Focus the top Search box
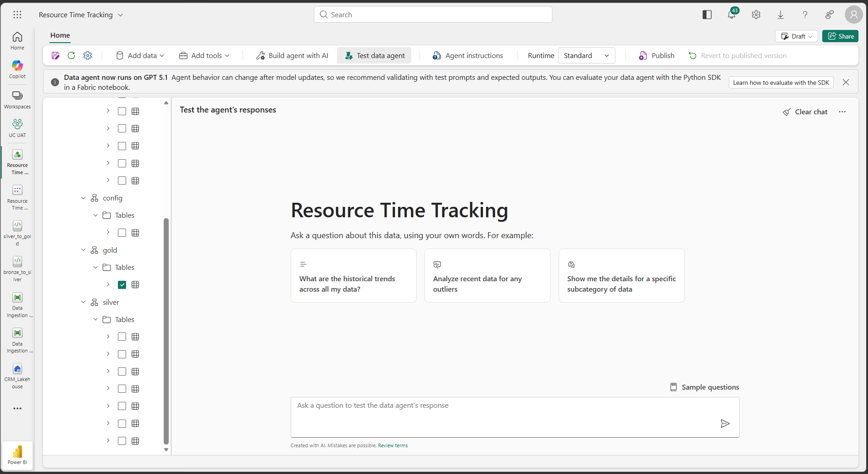The width and height of the screenshot is (868, 474). (x=433, y=15)
